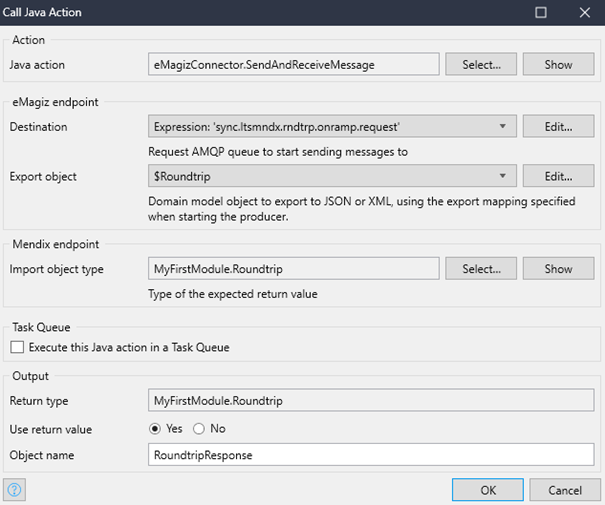
Task: Click the 'Java action' label
Action: pos(37,65)
